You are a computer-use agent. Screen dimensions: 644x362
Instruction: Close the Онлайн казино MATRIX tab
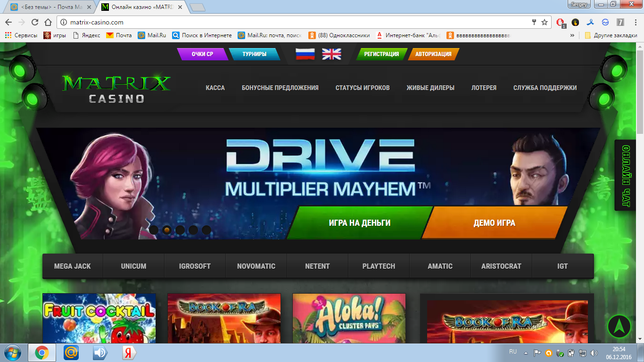click(x=180, y=8)
